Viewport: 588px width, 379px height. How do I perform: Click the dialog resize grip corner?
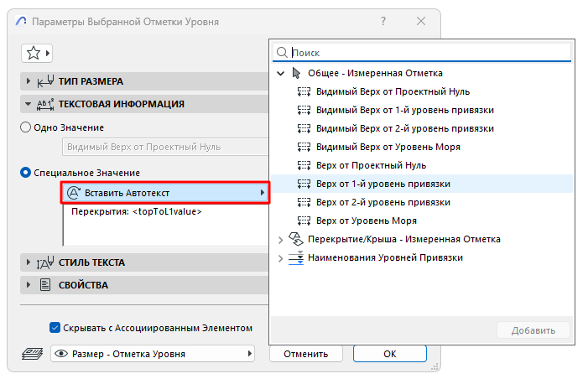tap(434, 366)
